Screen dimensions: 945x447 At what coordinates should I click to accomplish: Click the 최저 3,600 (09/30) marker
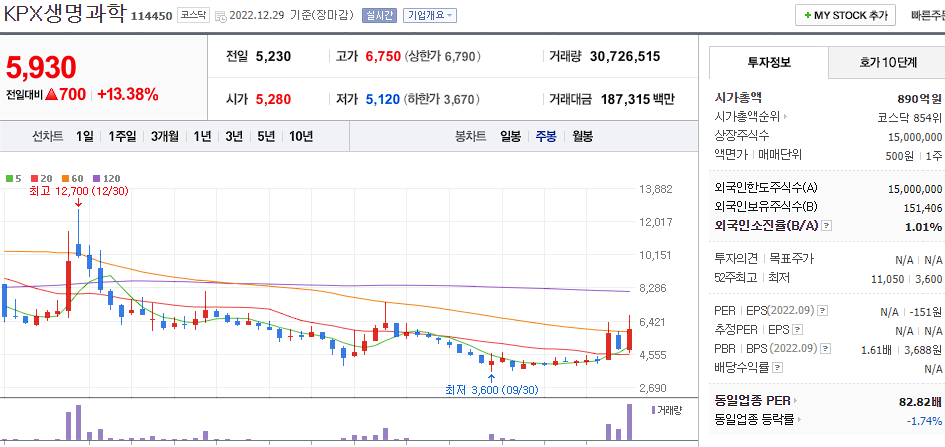pyautogui.click(x=491, y=390)
